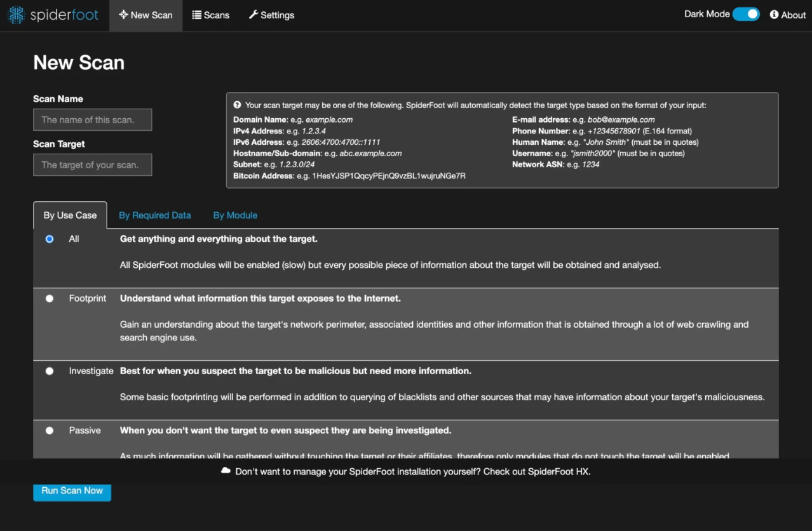Image resolution: width=812 pixels, height=531 pixels.
Task: Click the New Scan page heading
Action: (x=79, y=62)
